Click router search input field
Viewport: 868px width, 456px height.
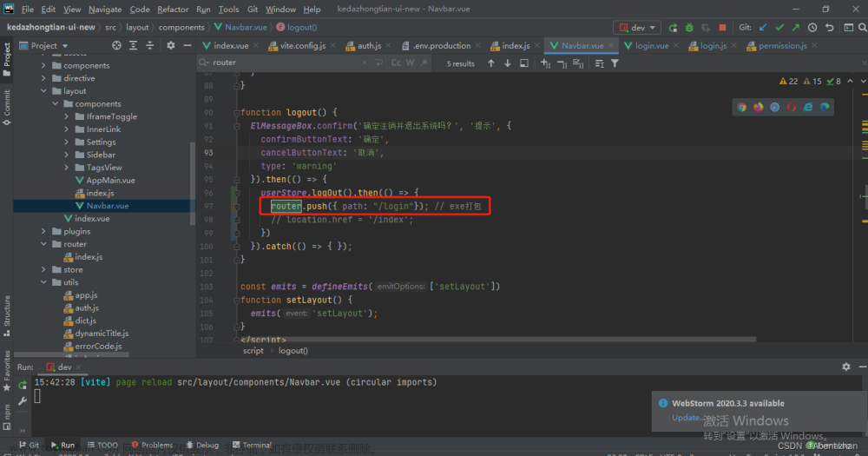pos(286,63)
